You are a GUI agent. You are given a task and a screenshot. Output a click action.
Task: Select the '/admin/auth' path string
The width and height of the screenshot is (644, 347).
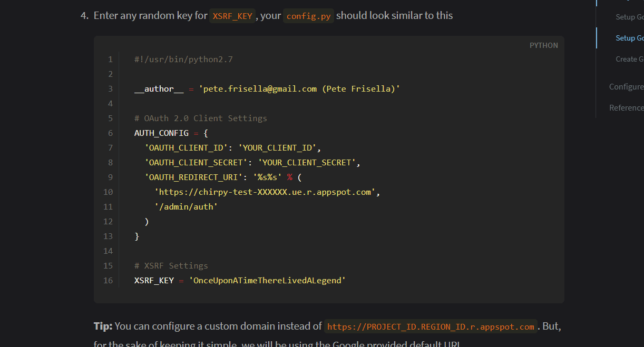pos(186,207)
